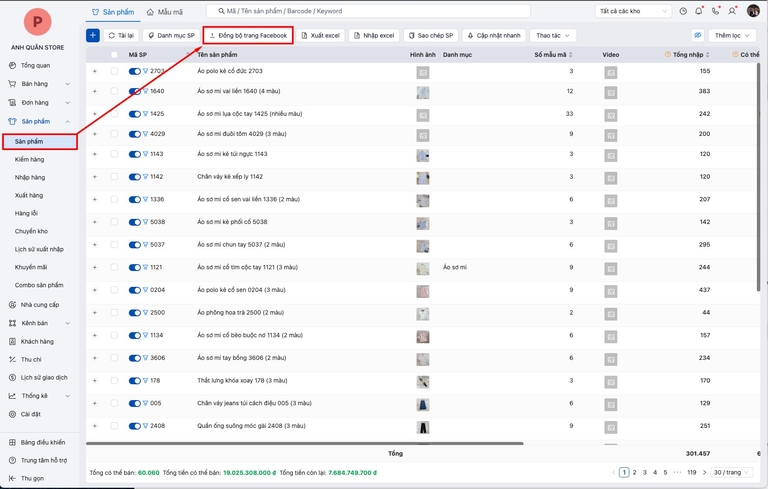Open the Tất cả các kho warehouse dropdown
This screenshot has width=768, height=489.
[632, 11]
